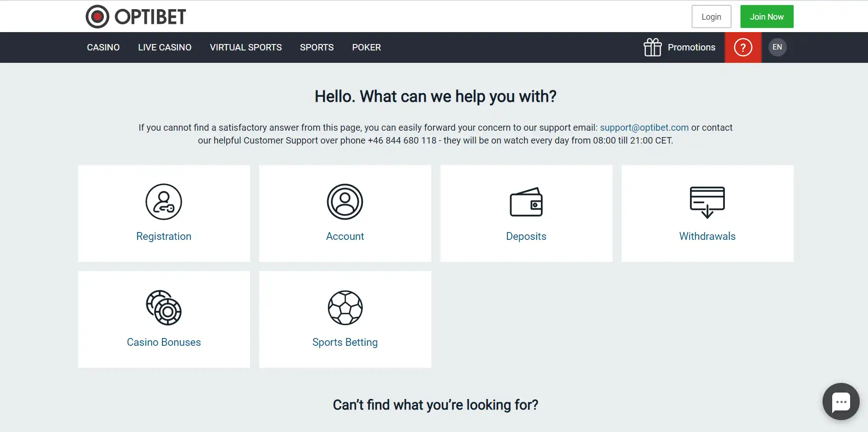Click the Withdrawals card icon
Image resolution: width=868 pixels, height=432 pixels.
[x=707, y=202]
